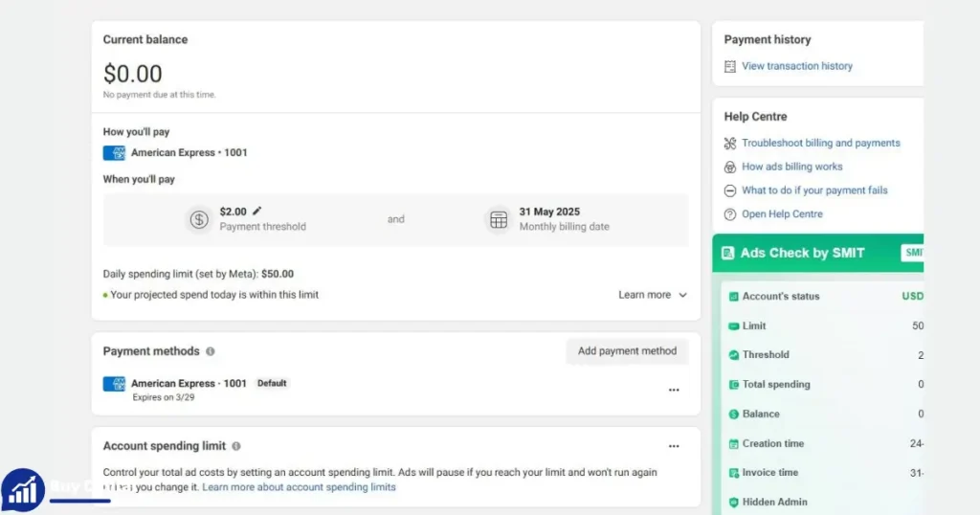Viewport: 980px width, 515px height.
Task: Click the American Express logo in Payment methods
Action: coord(115,384)
